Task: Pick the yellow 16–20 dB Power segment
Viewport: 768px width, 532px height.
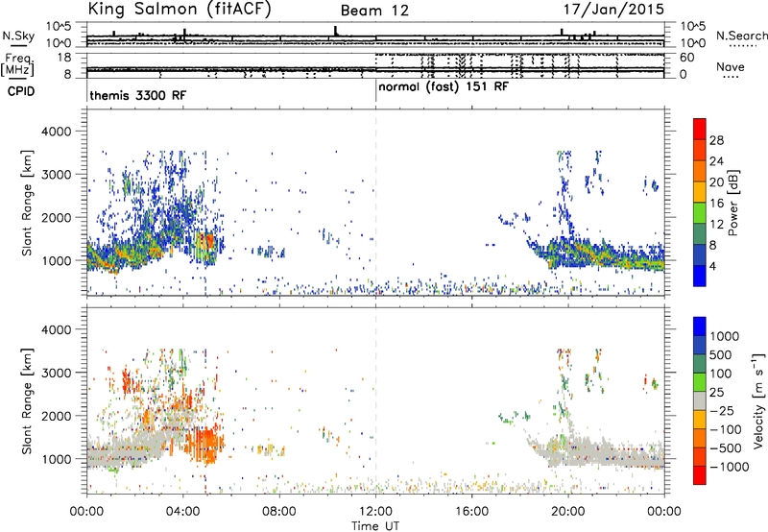Action: point(700,191)
